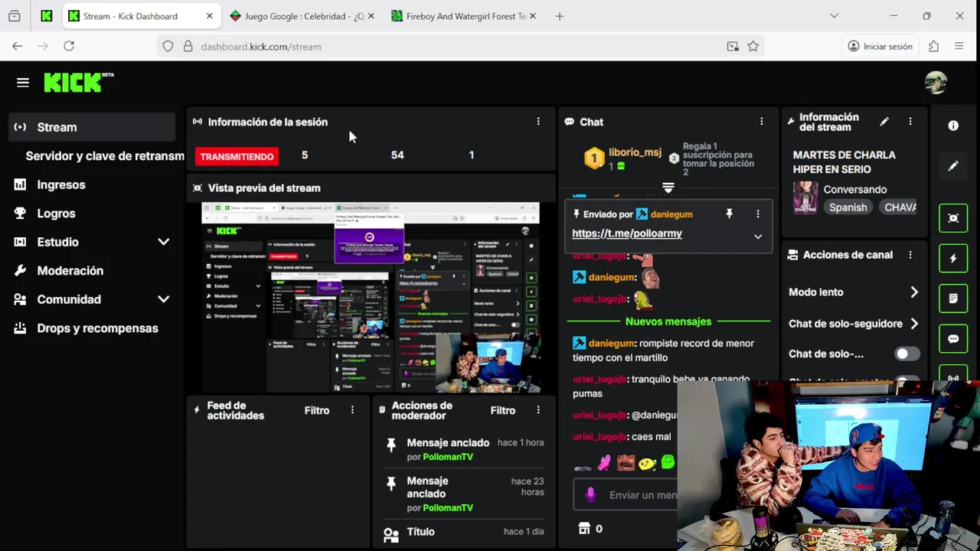Screen dimensions: 980x551
Task: Open Filtro on Acciones de moderador
Action: pos(503,410)
